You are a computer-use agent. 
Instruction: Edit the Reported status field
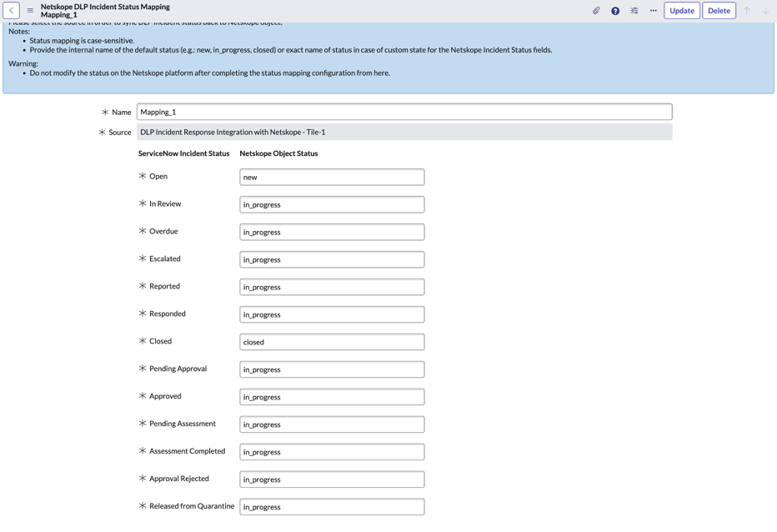332,287
